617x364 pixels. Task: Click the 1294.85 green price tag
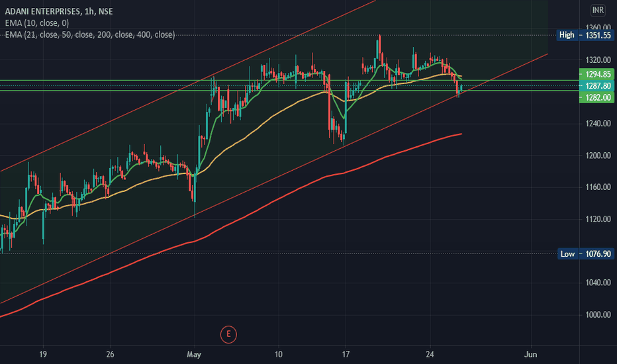click(x=596, y=74)
